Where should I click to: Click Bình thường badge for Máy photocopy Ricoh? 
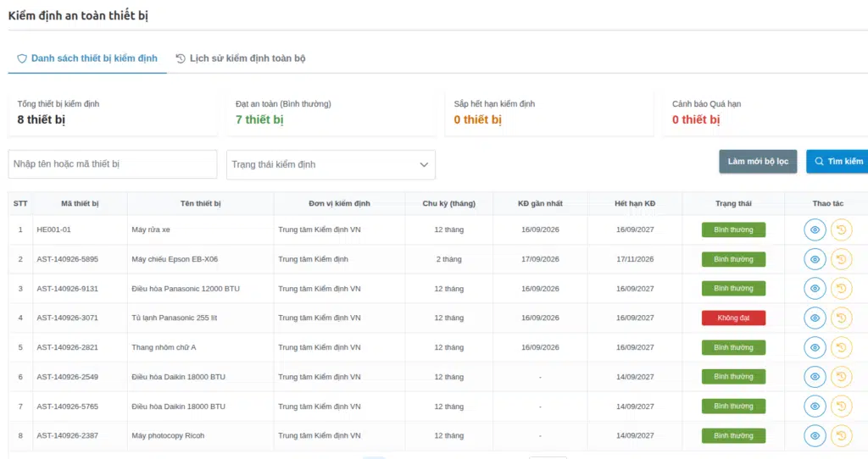[x=733, y=436]
